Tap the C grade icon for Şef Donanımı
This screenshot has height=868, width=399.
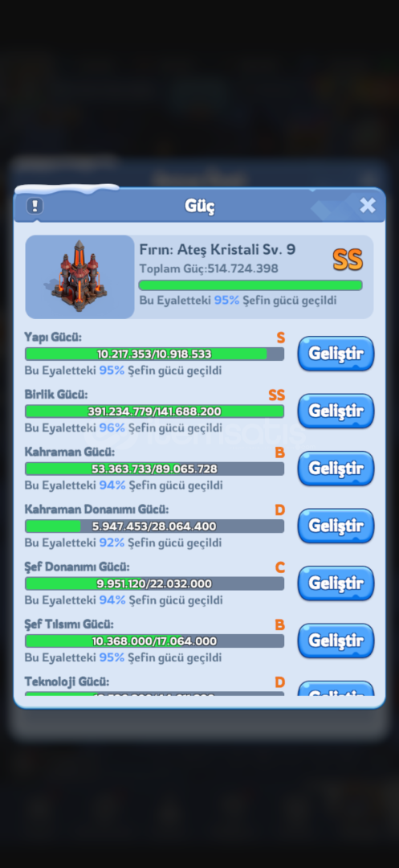pos(279,567)
